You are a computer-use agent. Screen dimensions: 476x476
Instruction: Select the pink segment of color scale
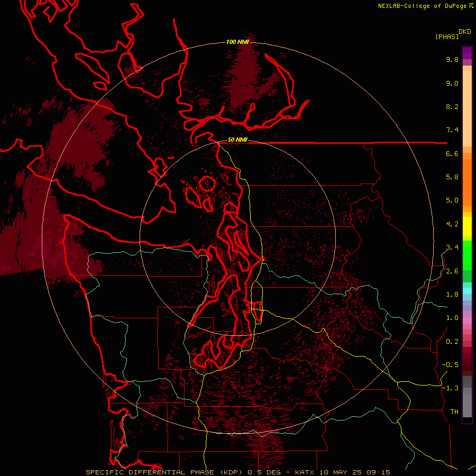pos(467,321)
